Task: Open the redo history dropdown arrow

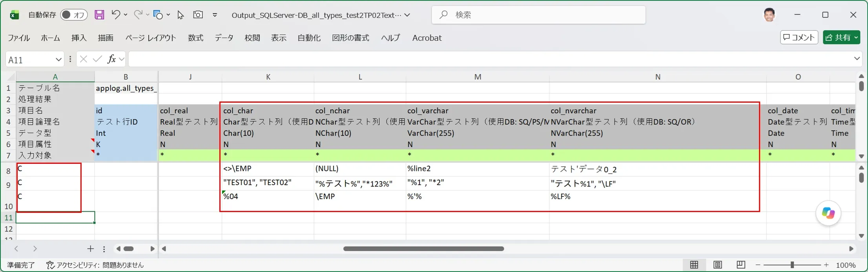Action: 148,15
